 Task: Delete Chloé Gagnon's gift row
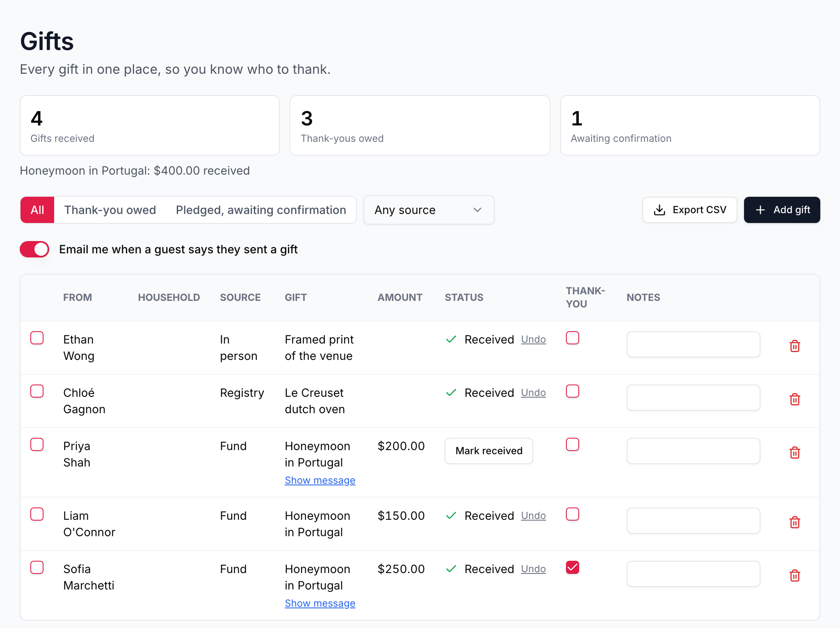click(x=794, y=399)
